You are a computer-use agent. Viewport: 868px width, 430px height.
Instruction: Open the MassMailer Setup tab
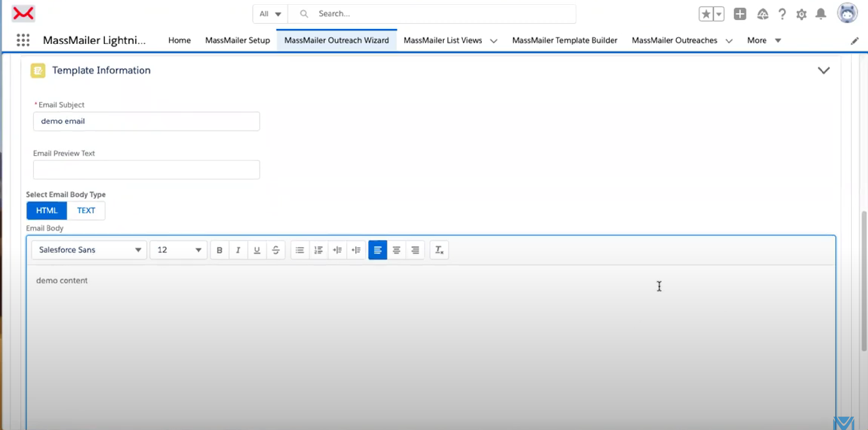point(237,40)
